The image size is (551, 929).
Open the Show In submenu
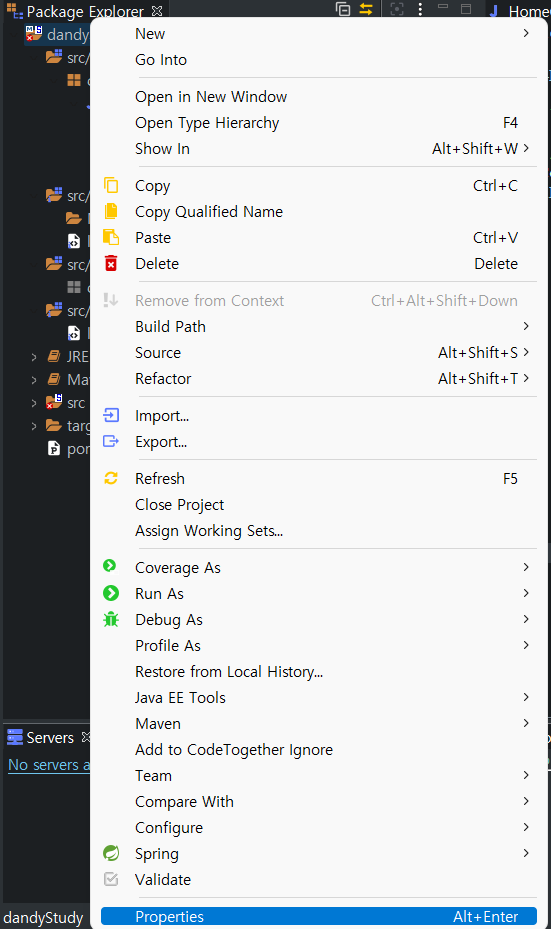[x=319, y=149]
